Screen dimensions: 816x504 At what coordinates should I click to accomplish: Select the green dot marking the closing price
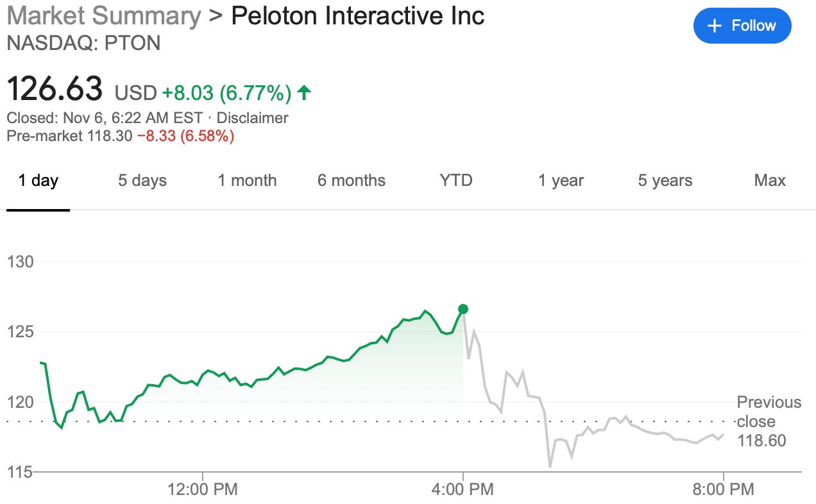(x=463, y=310)
